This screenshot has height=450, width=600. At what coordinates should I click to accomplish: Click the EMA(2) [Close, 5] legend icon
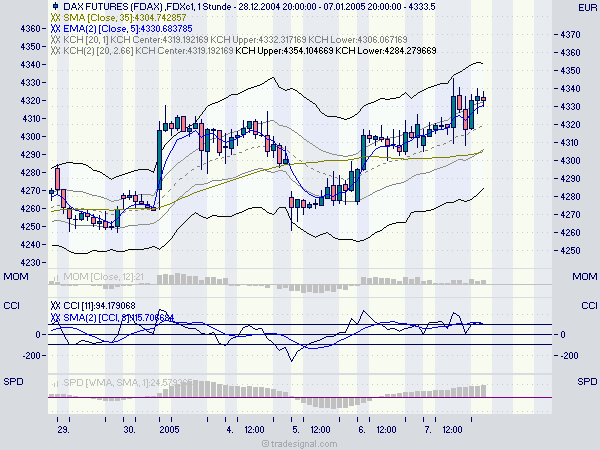(x=55, y=29)
